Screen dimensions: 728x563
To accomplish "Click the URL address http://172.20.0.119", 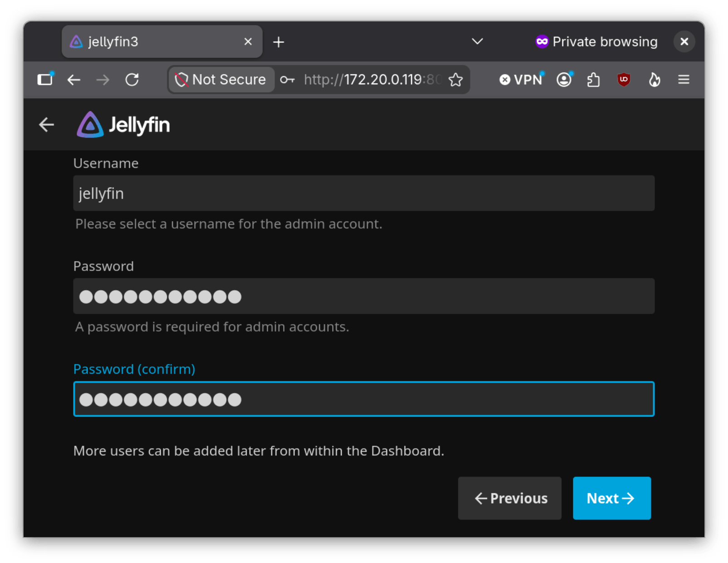I will [372, 80].
